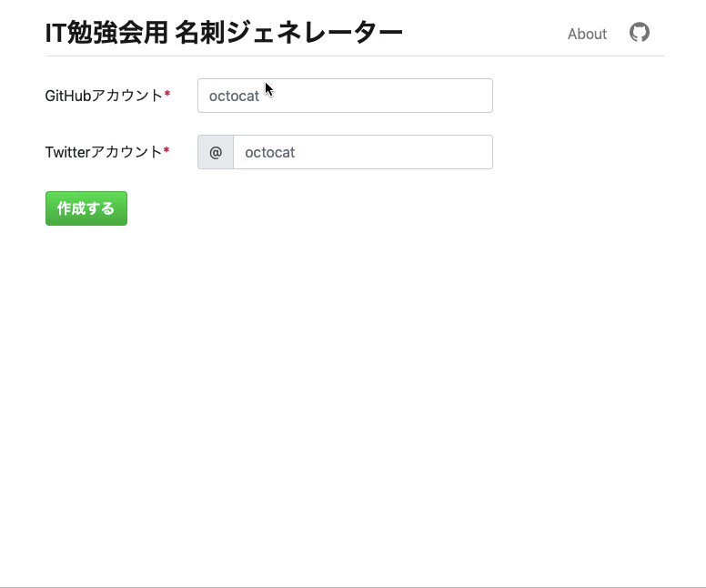
Task: Click the IT勉強会用 名刺ジェネレーター title
Action: pos(224,33)
